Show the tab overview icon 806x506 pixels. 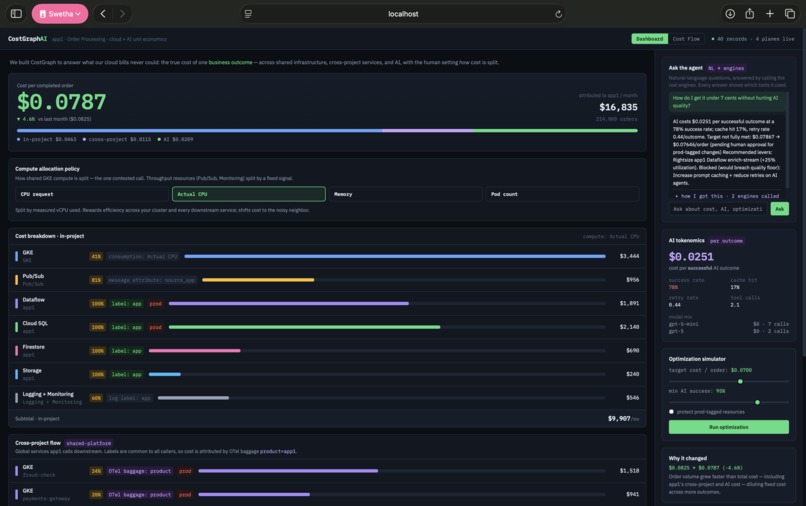click(x=790, y=14)
